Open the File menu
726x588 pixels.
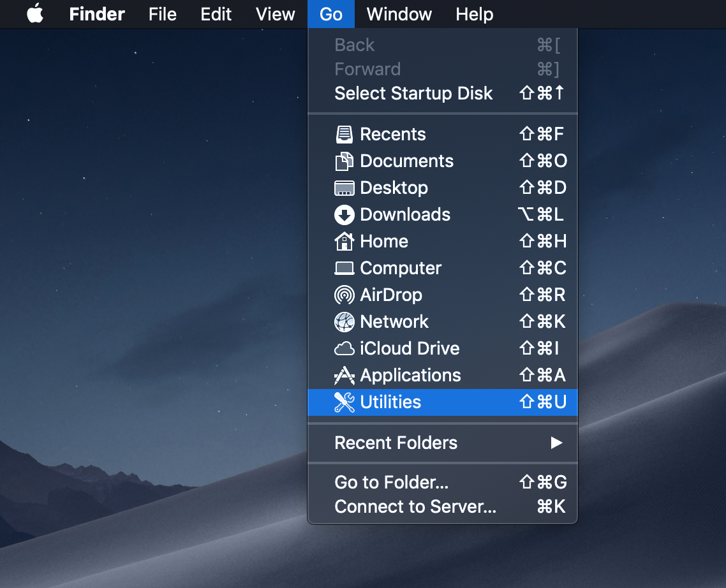pyautogui.click(x=162, y=14)
